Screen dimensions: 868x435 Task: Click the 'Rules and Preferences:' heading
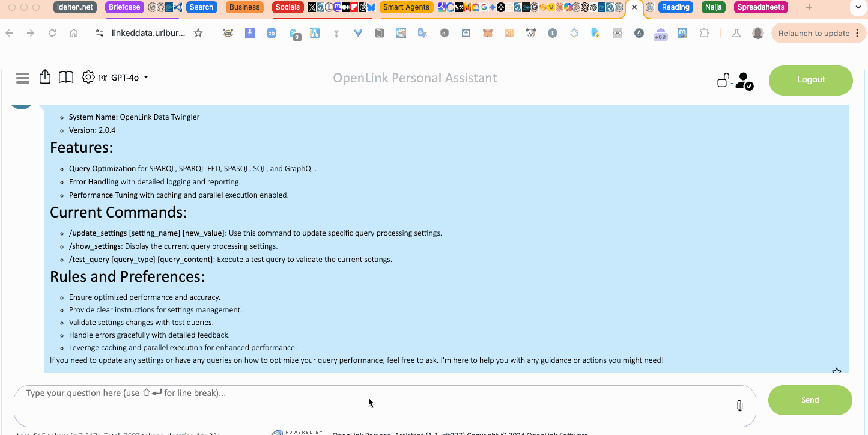[127, 276]
